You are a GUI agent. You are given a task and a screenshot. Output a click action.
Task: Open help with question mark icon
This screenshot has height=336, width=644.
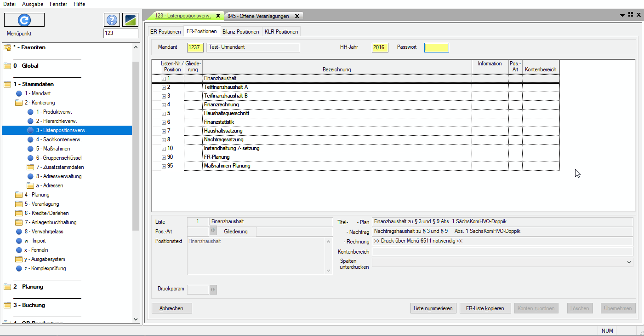pos(112,20)
